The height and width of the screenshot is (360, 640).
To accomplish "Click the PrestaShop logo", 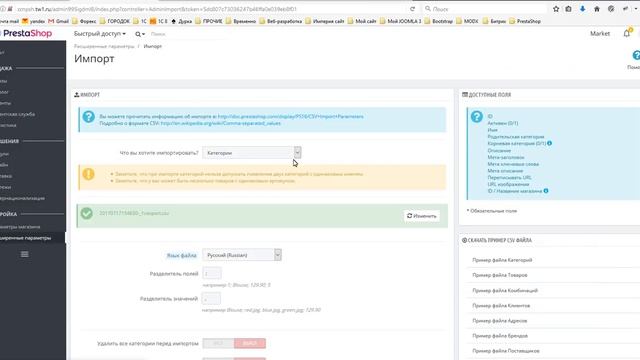I will 26,33.
